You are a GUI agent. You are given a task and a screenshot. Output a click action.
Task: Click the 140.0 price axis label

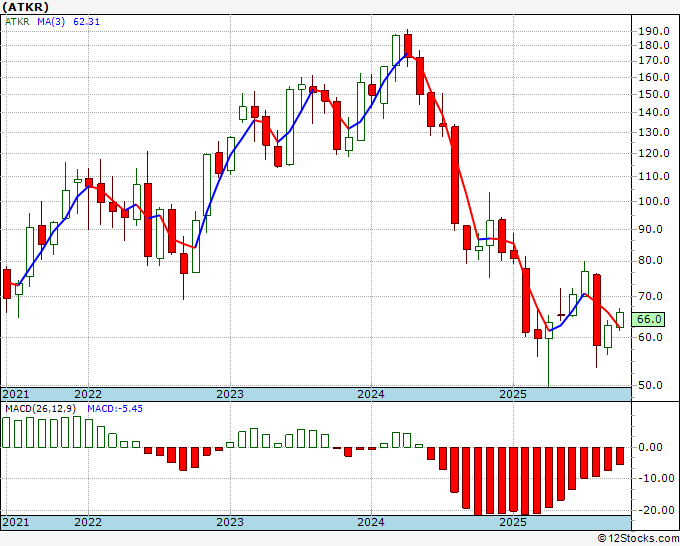(x=654, y=112)
